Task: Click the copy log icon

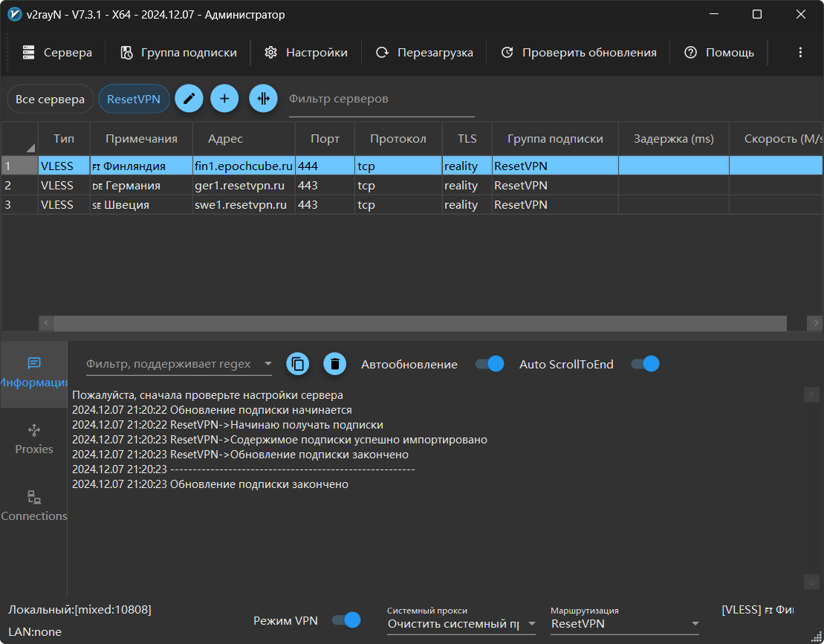Action: click(298, 364)
